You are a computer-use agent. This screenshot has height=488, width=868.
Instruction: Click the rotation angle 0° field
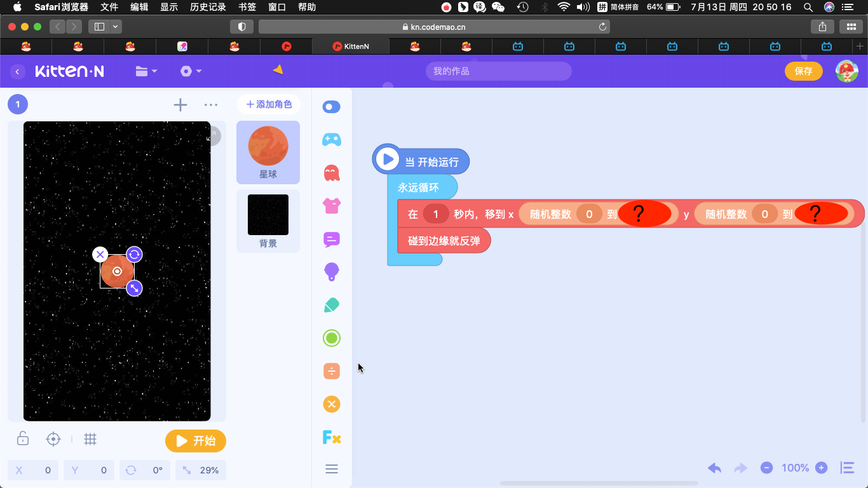click(x=145, y=470)
